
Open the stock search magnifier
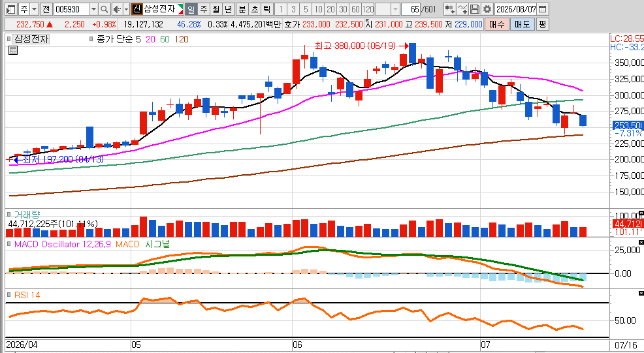click(105, 9)
